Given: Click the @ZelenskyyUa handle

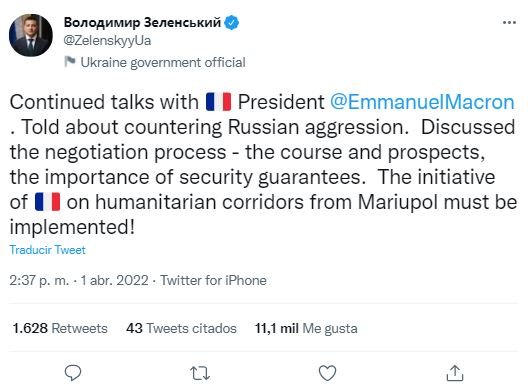Looking at the screenshot, I should pyautogui.click(x=107, y=41).
